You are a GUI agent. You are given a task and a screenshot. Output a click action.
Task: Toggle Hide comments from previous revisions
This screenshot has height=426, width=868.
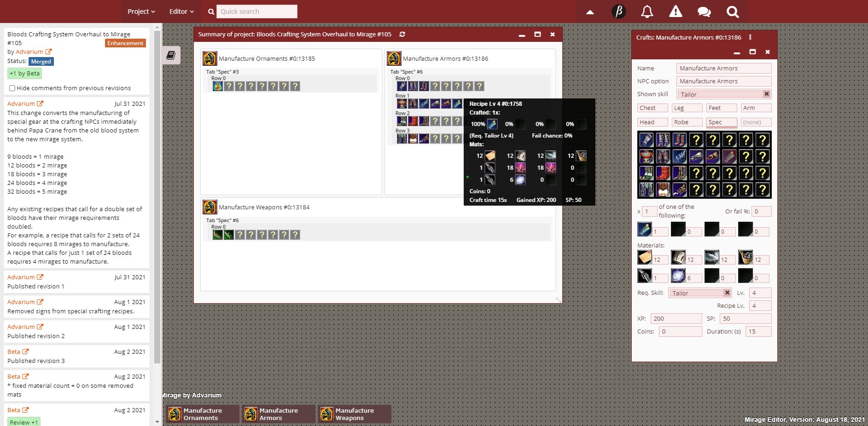pos(12,88)
